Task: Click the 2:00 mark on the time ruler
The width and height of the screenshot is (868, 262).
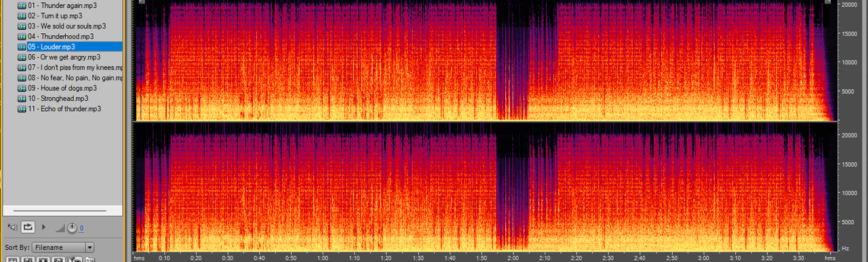Action: (x=513, y=258)
